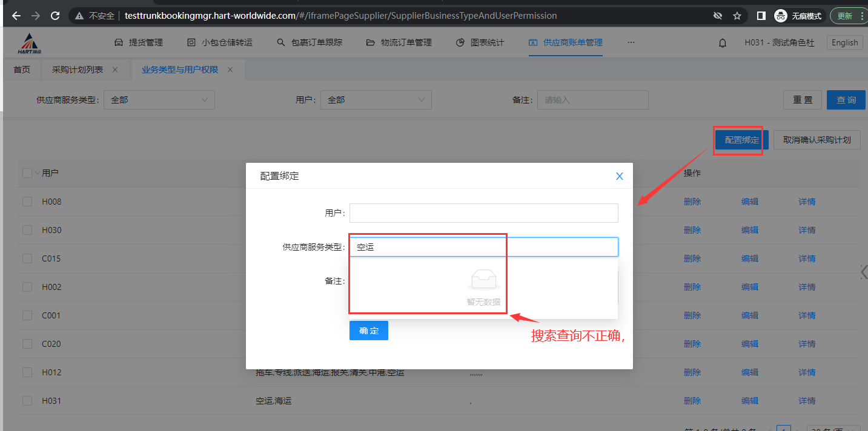This screenshot has width=868, height=431.
Task: Collapse side panel chevron at right edge
Action: [863, 272]
